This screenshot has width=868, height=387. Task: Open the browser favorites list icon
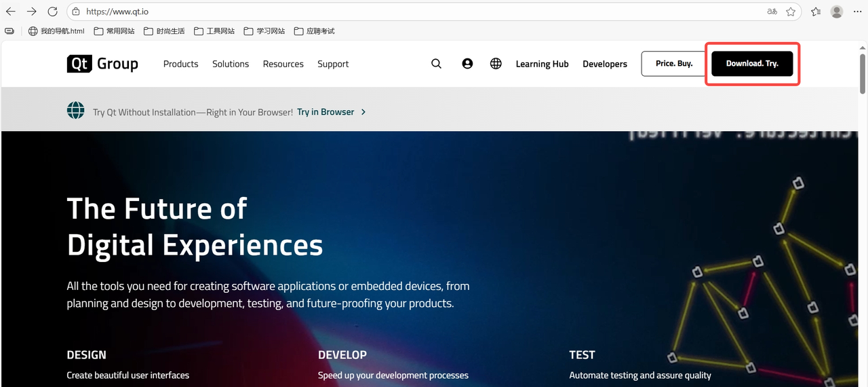click(x=816, y=12)
